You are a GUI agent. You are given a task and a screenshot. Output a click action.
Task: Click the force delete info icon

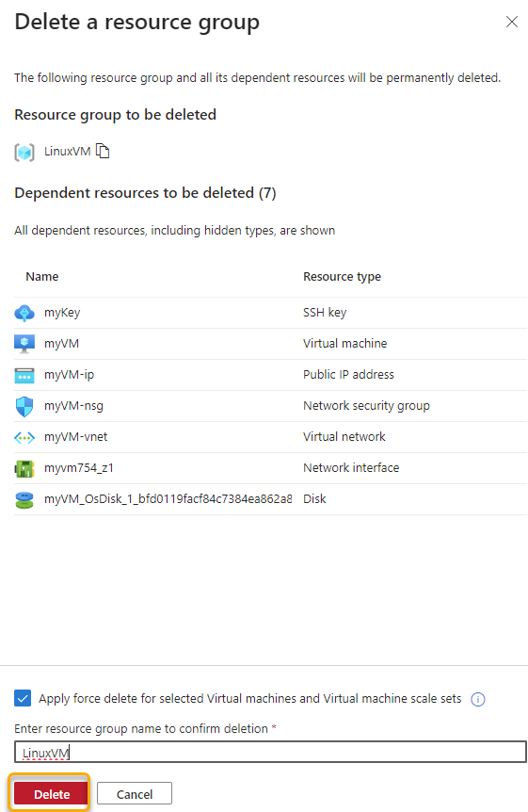pos(478,699)
